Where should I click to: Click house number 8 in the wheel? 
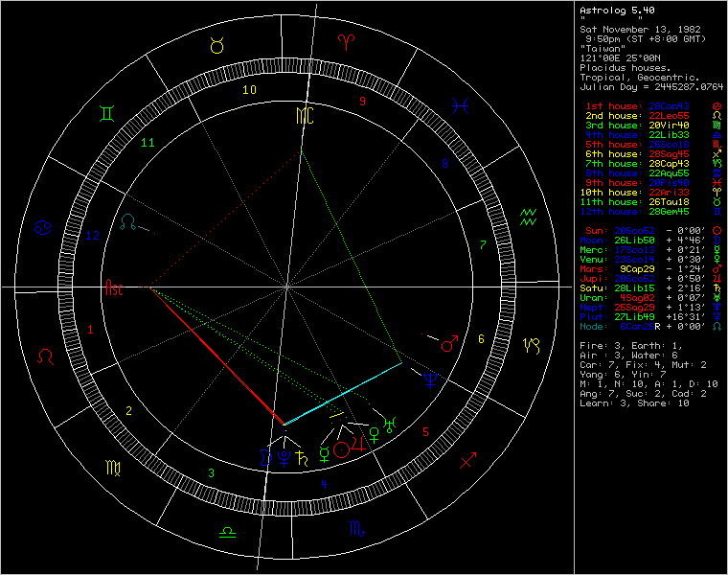coord(444,164)
